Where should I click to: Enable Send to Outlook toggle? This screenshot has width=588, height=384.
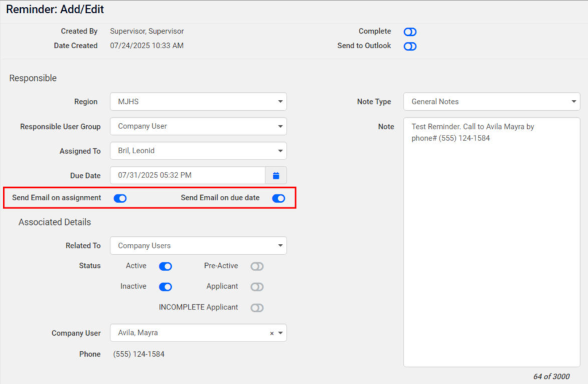coord(410,46)
